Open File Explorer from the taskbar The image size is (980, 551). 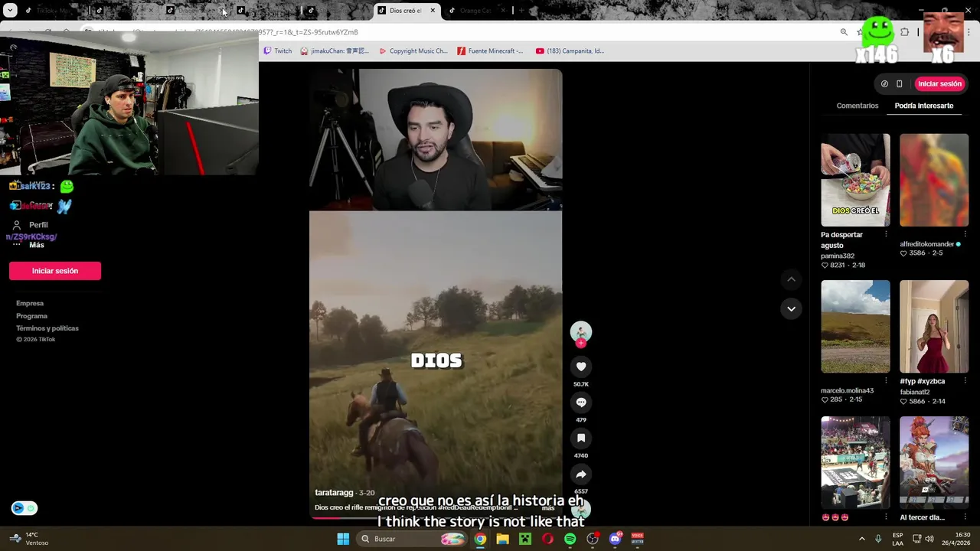click(x=502, y=539)
